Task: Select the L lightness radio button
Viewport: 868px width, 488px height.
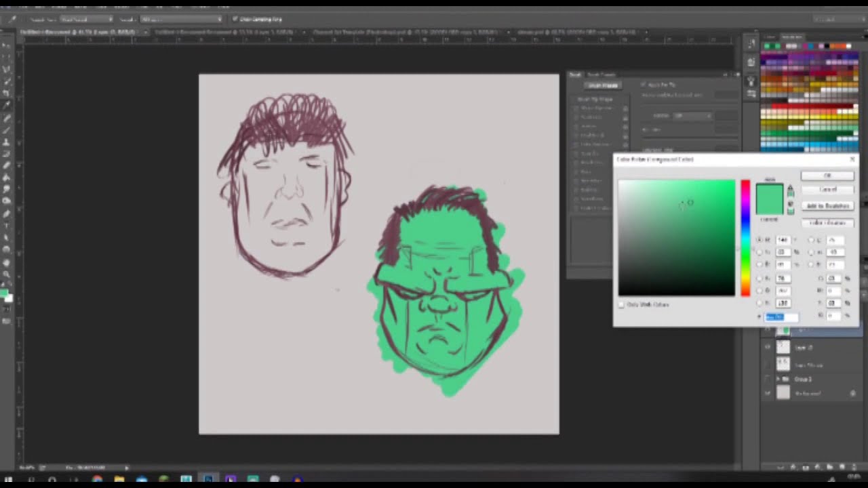Action: point(812,240)
